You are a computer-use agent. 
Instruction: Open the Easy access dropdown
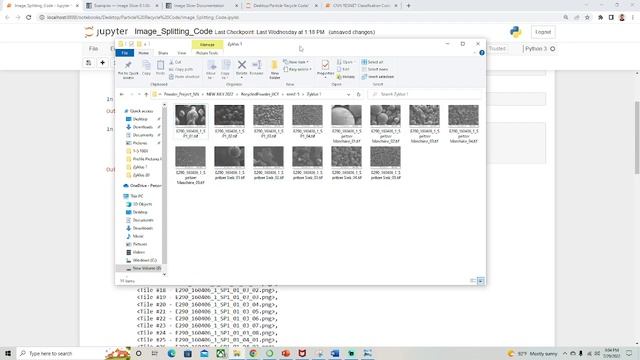(x=298, y=69)
